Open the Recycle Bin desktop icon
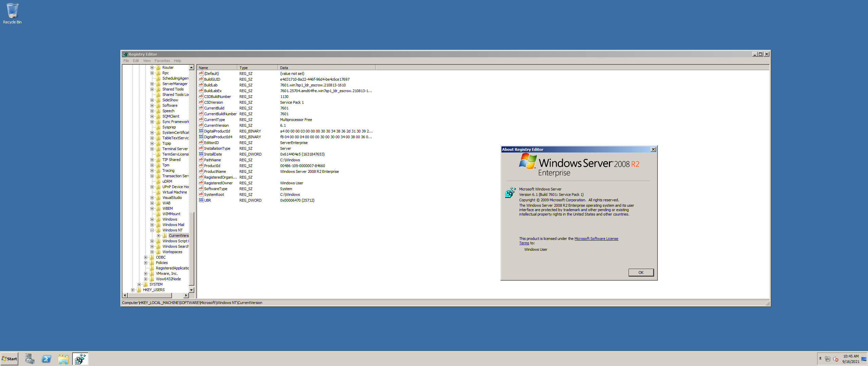The width and height of the screenshot is (868, 366). 12,14
